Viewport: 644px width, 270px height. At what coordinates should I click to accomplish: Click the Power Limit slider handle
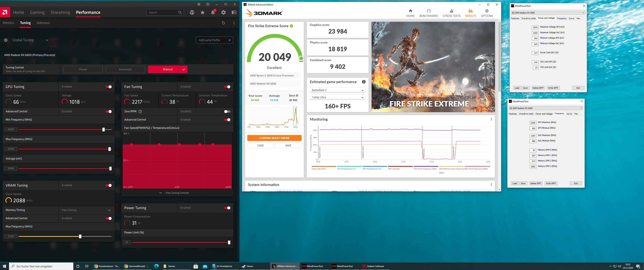[x=229, y=242]
